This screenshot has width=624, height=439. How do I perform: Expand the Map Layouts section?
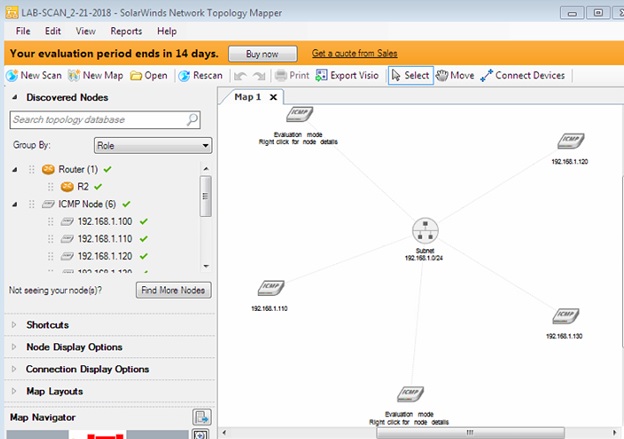[14, 391]
